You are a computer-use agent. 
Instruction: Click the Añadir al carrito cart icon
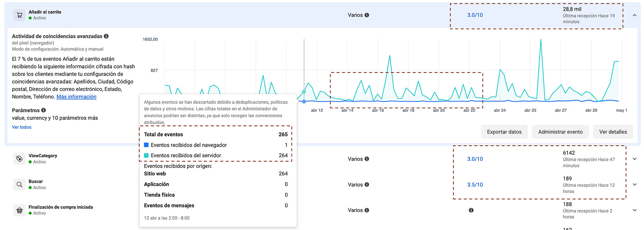pyautogui.click(x=19, y=15)
